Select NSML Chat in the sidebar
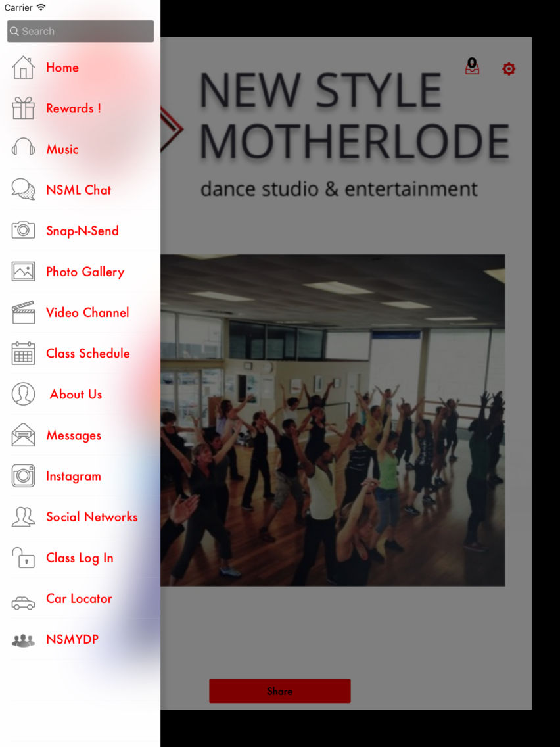Image resolution: width=560 pixels, height=747 pixels. (x=79, y=190)
